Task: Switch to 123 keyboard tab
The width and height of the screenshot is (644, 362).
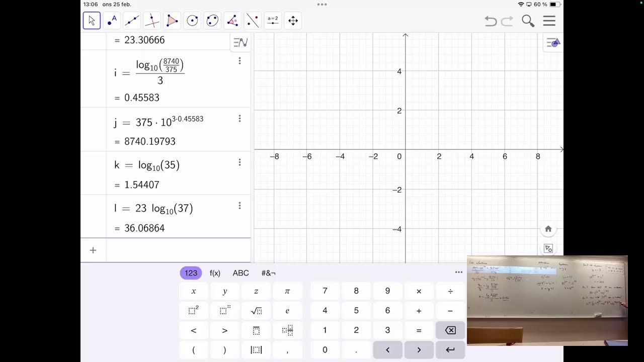Action: click(191, 273)
